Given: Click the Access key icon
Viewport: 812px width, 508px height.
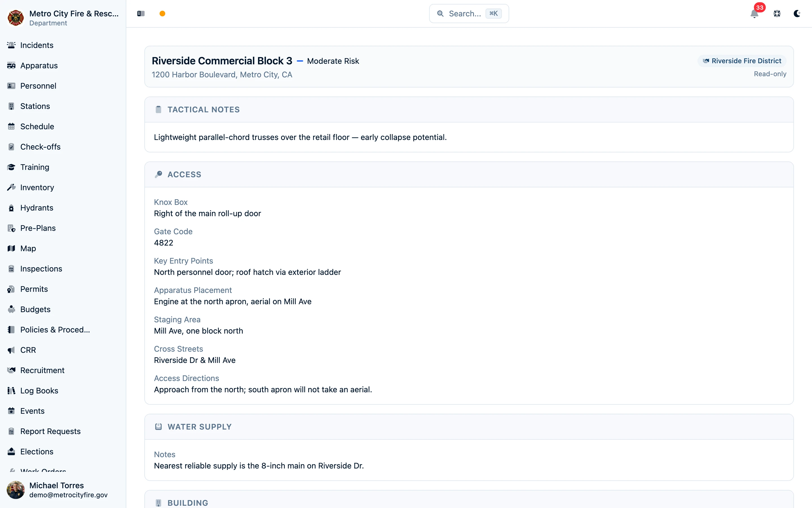Looking at the screenshot, I should 158,174.
